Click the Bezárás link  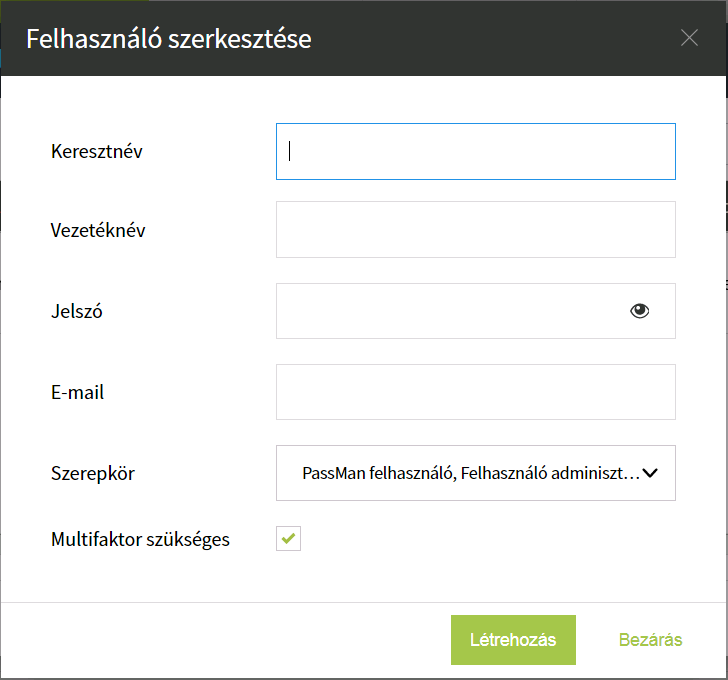pos(650,640)
